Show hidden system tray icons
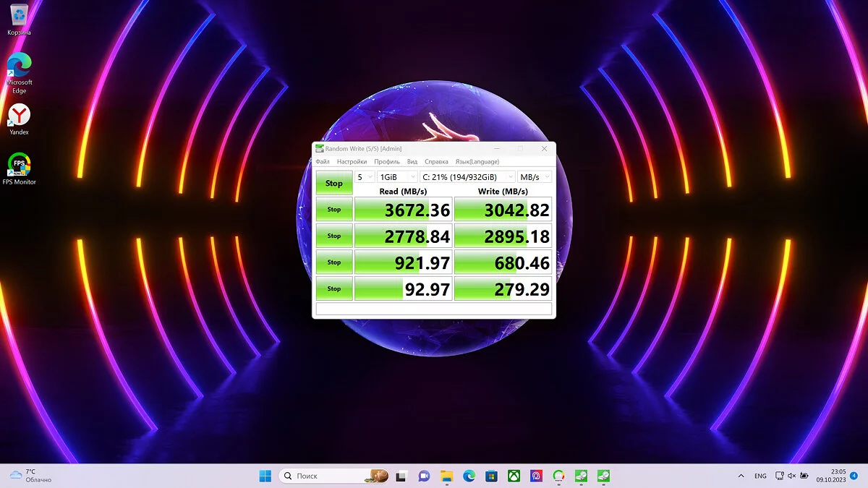The width and height of the screenshot is (868, 488). (x=740, y=476)
